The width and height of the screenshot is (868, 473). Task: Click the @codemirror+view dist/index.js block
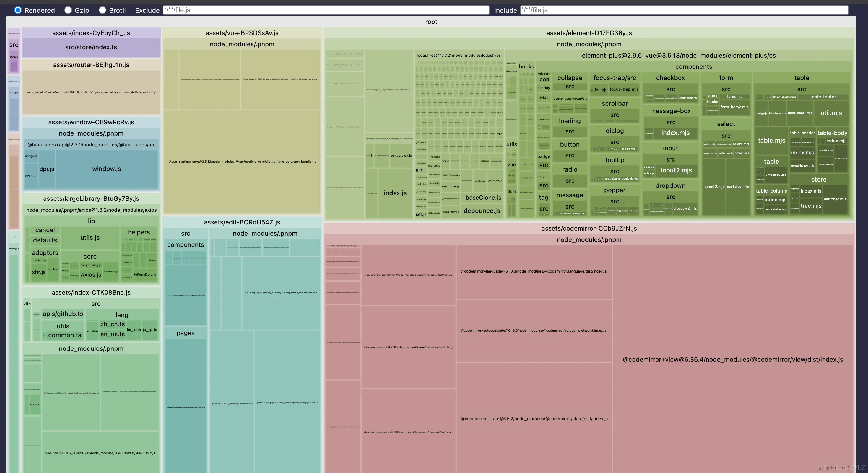733,359
